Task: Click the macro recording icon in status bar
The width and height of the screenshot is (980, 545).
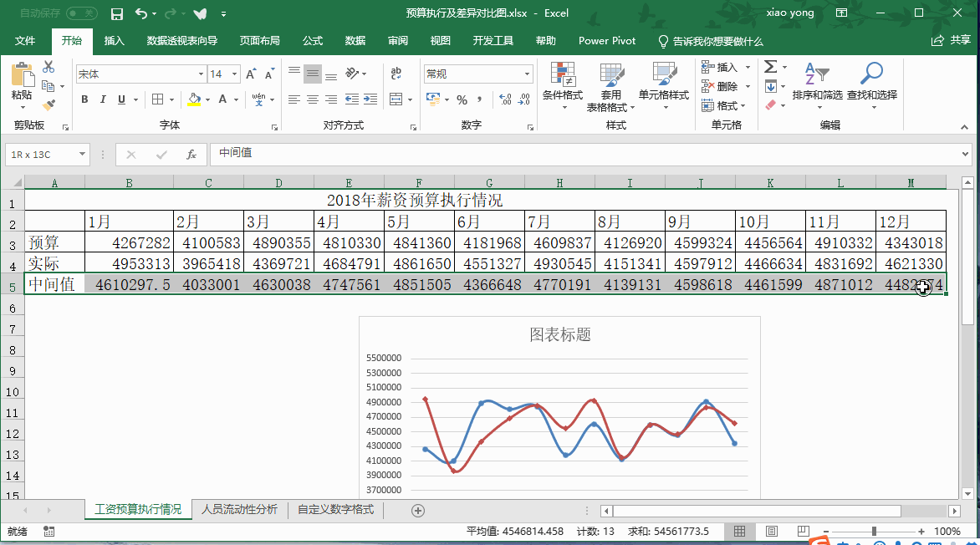Action: click(48, 532)
